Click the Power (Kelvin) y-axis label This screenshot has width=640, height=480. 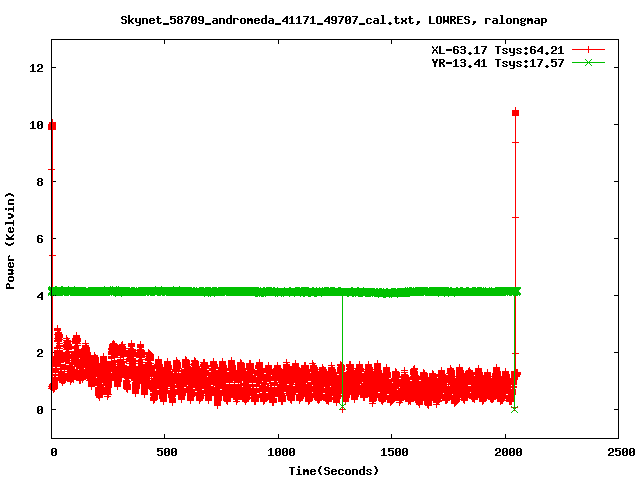(x=10, y=241)
